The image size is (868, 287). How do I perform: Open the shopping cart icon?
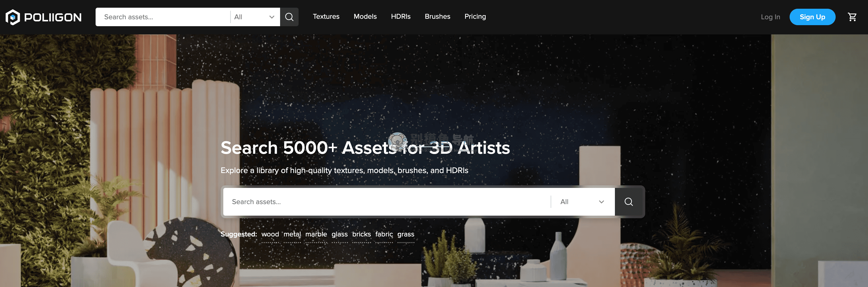tap(852, 17)
